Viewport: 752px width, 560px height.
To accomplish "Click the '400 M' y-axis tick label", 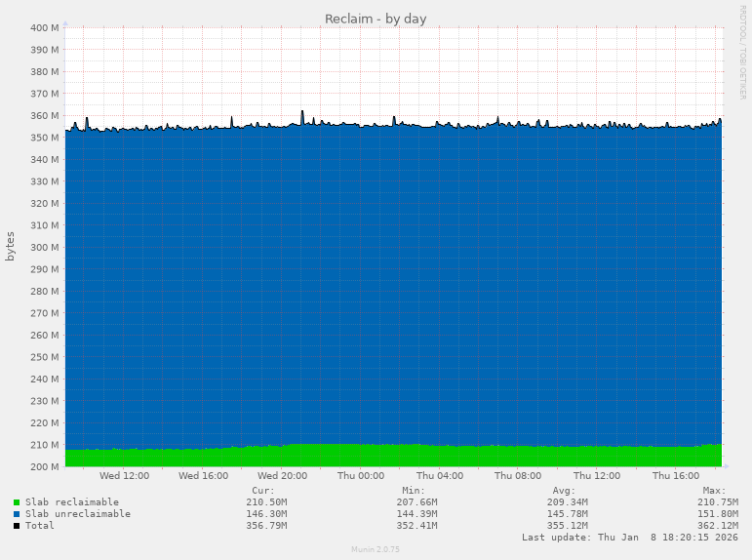I will point(44,27).
